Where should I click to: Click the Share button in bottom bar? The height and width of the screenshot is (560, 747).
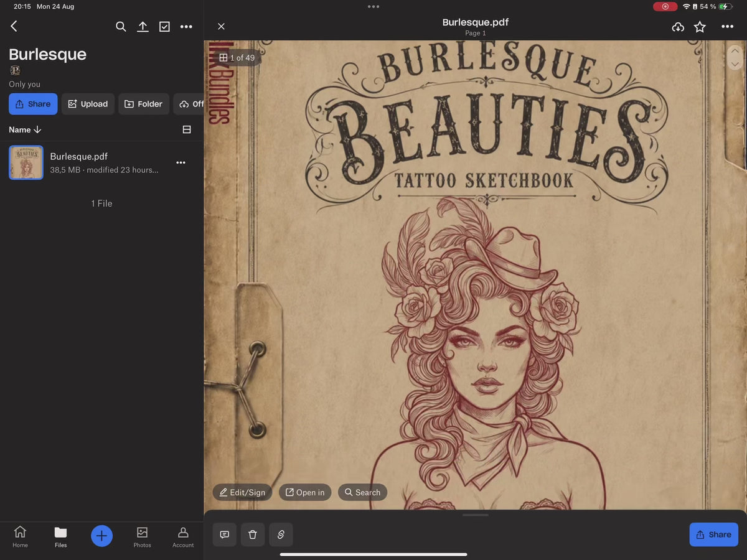pyautogui.click(x=714, y=534)
